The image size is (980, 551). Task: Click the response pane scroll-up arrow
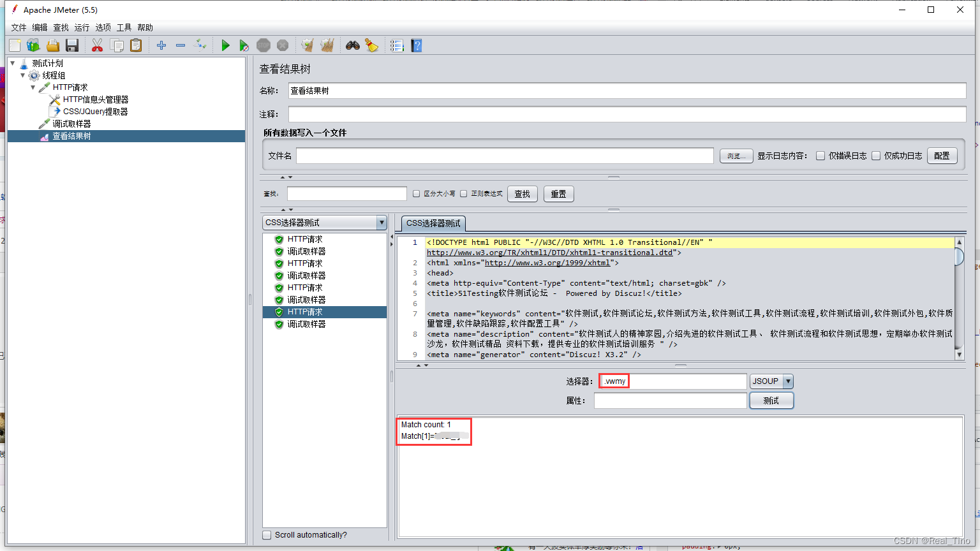click(958, 242)
